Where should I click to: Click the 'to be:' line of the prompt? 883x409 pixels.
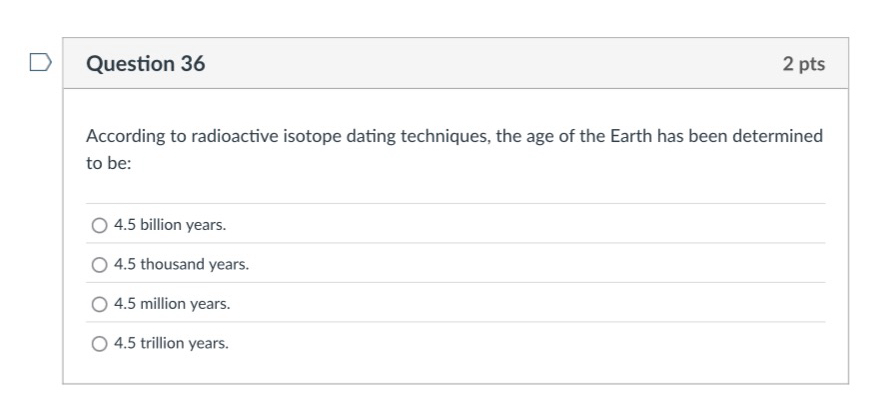[x=109, y=163]
